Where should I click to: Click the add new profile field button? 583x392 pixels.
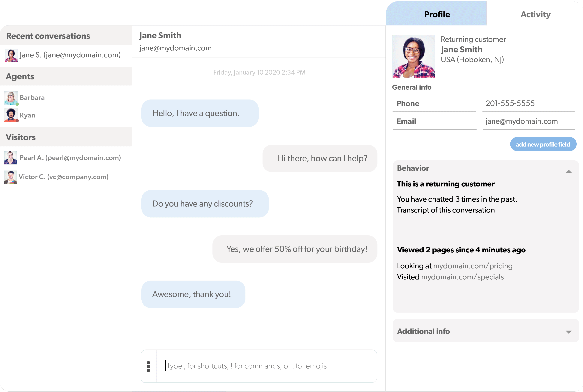point(543,144)
